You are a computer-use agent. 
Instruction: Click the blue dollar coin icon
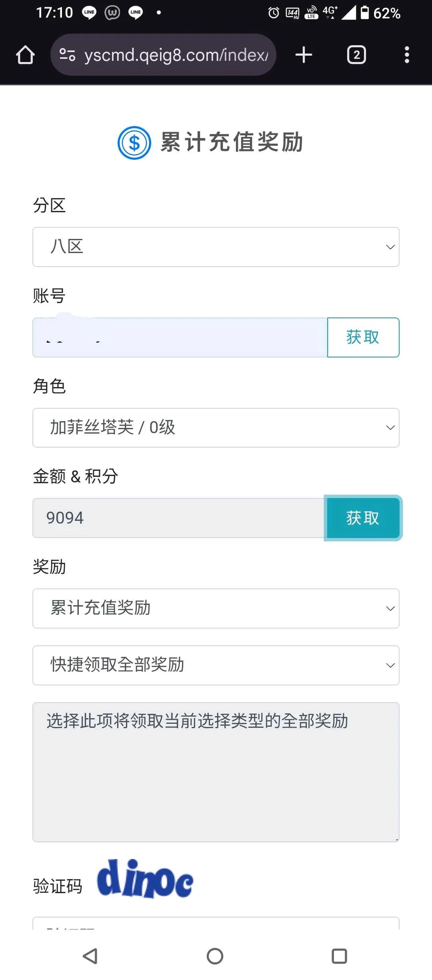pos(134,143)
